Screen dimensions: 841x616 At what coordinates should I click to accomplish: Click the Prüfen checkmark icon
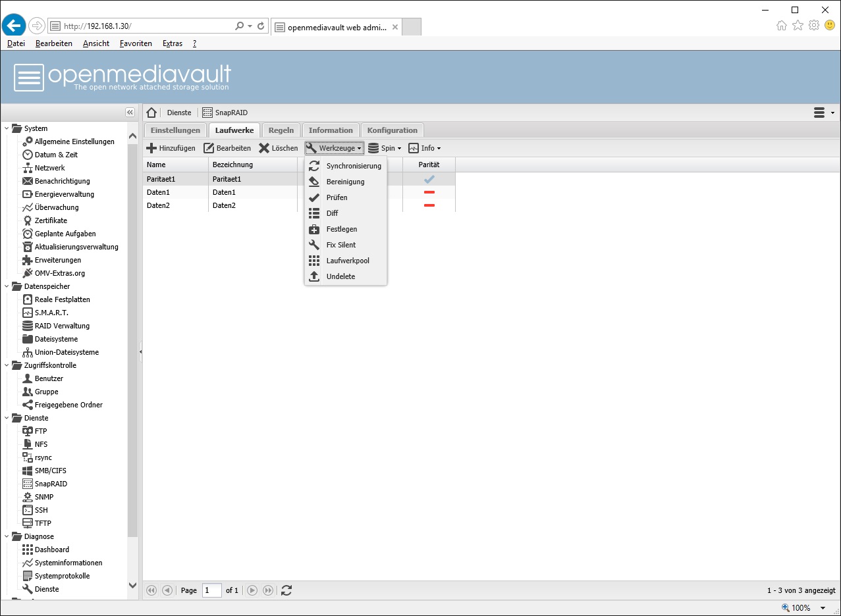coord(314,197)
